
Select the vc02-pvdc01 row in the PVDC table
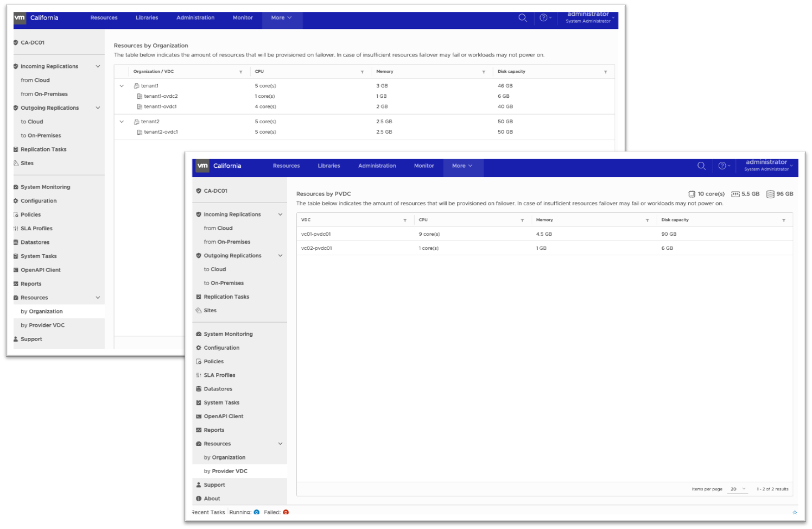pos(544,248)
